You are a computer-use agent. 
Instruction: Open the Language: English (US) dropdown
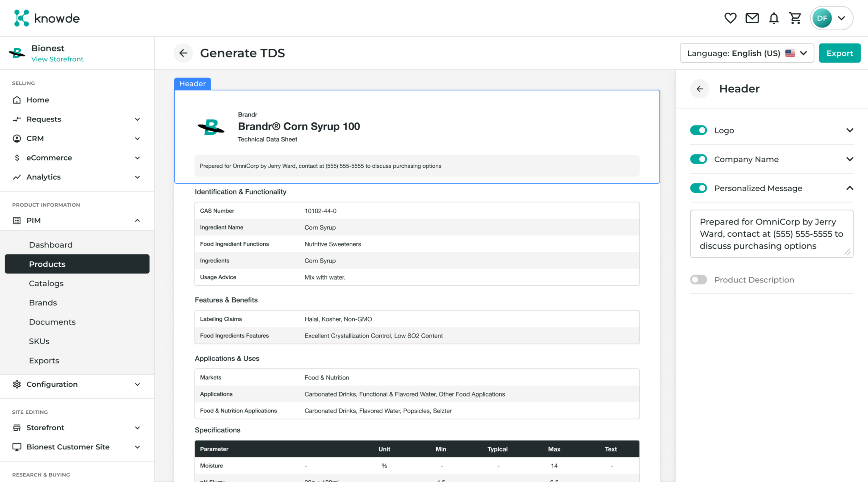pos(746,53)
